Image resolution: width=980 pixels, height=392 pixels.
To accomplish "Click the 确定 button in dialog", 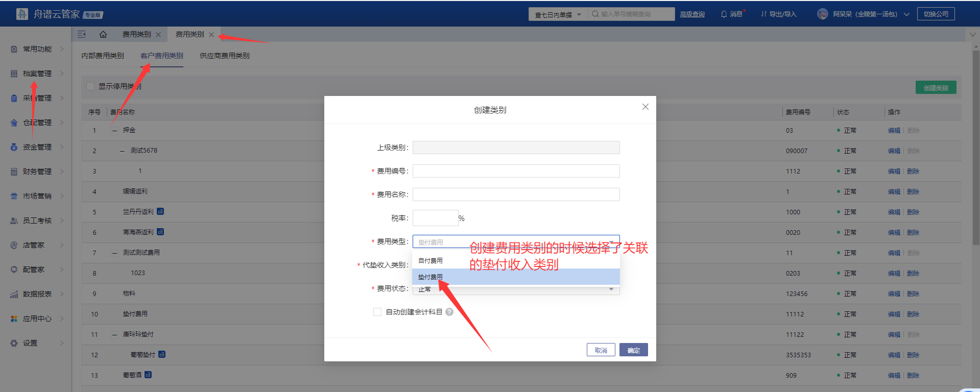I will [x=633, y=350].
